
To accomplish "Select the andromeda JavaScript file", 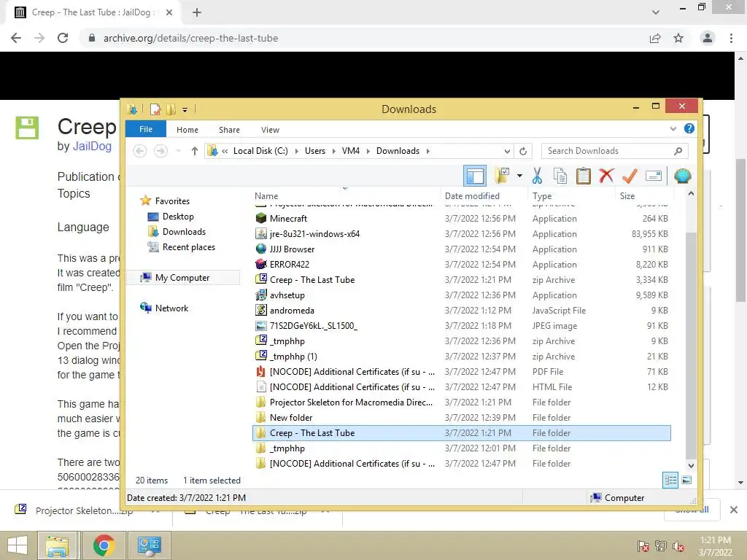I will [x=461, y=311].
